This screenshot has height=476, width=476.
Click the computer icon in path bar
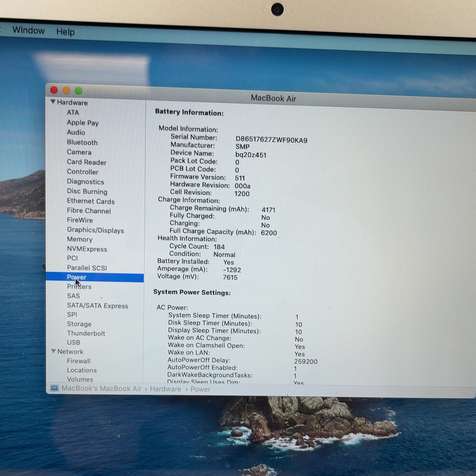point(54,388)
